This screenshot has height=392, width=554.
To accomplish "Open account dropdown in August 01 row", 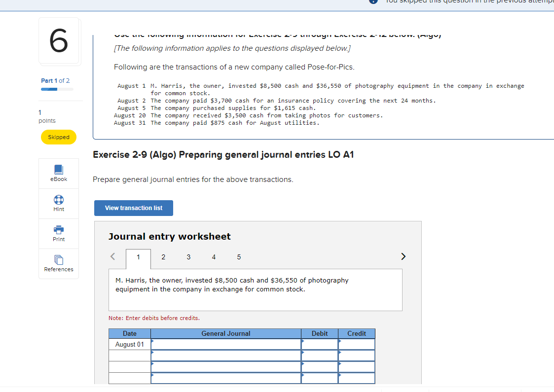I will point(226,344).
